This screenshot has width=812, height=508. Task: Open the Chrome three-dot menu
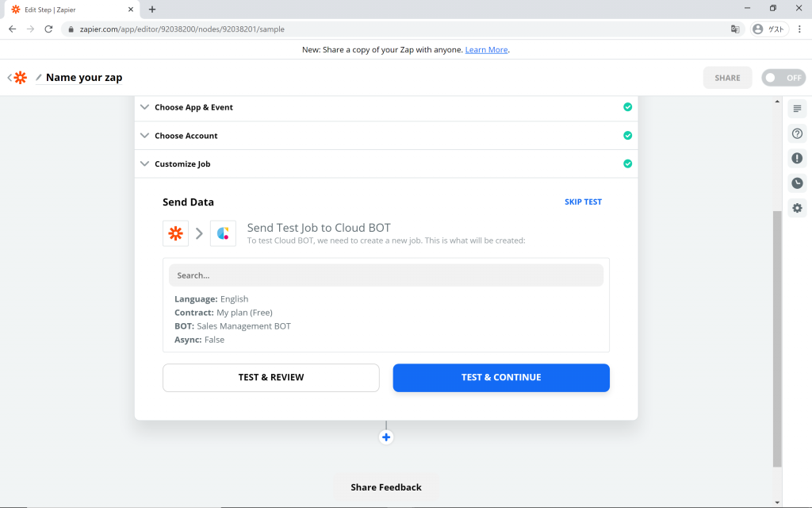pyautogui.click(x=799, y=29)
